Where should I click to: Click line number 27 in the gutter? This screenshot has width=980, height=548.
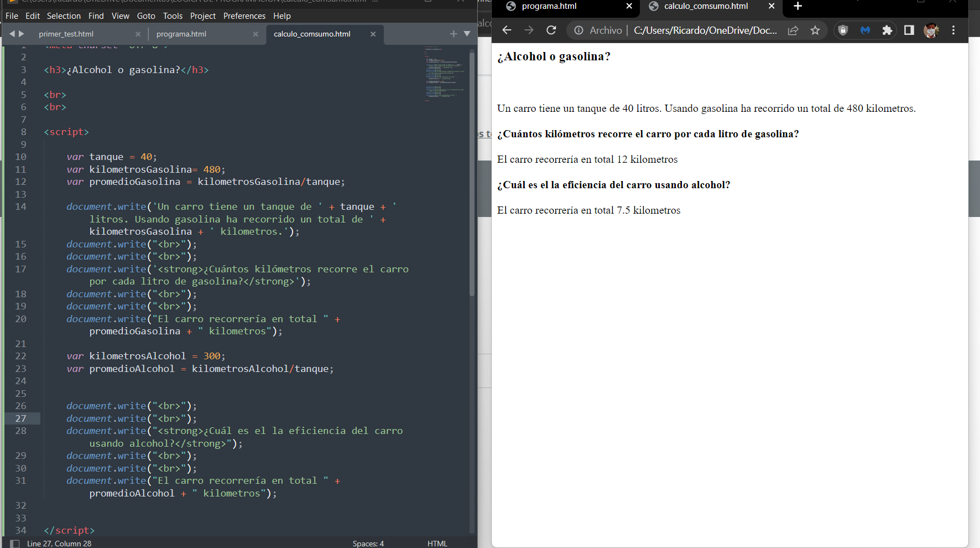[20, 418]
